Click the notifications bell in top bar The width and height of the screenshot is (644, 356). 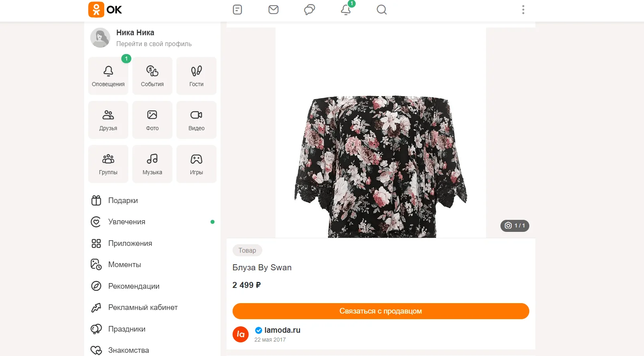(x=346, y=10)
